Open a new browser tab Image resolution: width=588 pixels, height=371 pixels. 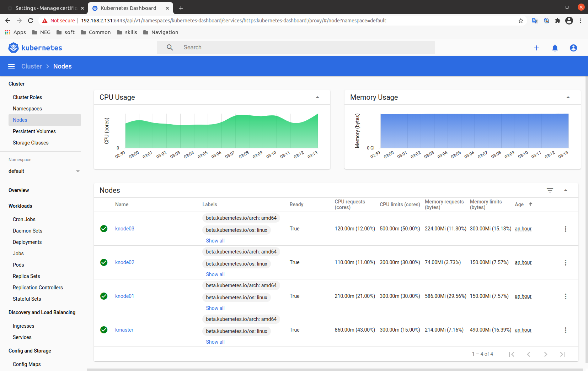tap(181, 8)
